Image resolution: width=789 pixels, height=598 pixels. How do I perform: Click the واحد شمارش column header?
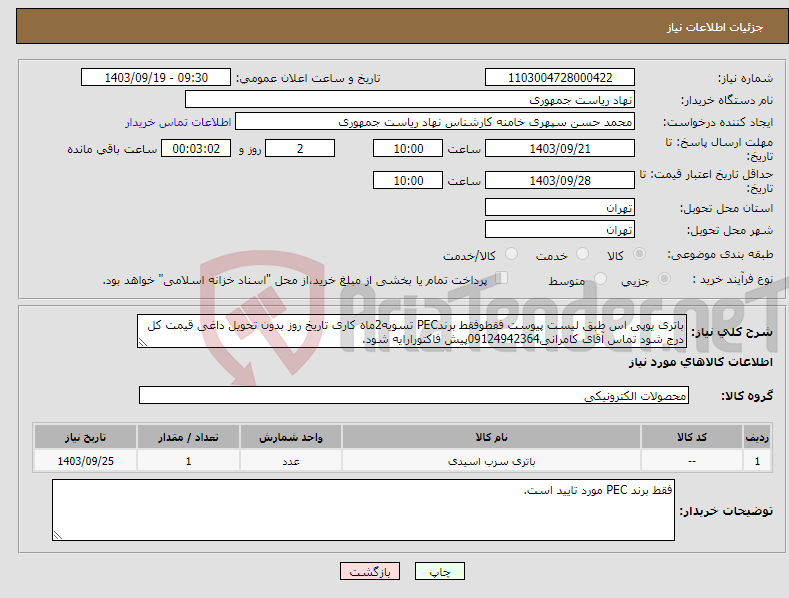tap(291, 437)
